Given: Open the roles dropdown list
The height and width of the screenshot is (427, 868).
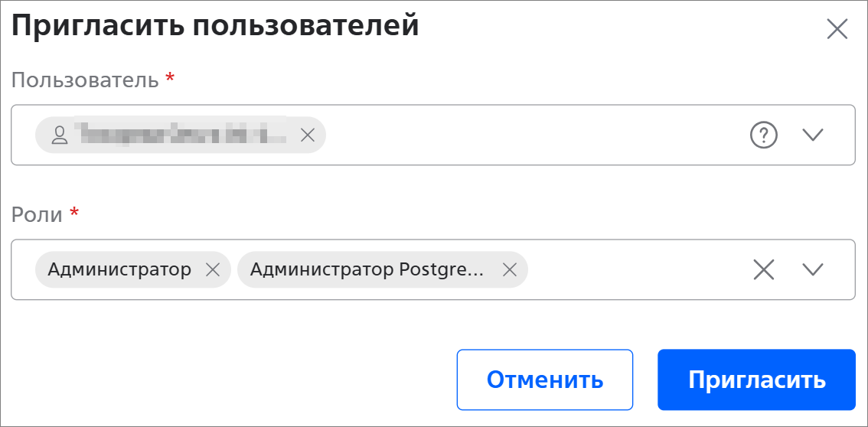Looking at the screenshot, I should pos(812,269).
